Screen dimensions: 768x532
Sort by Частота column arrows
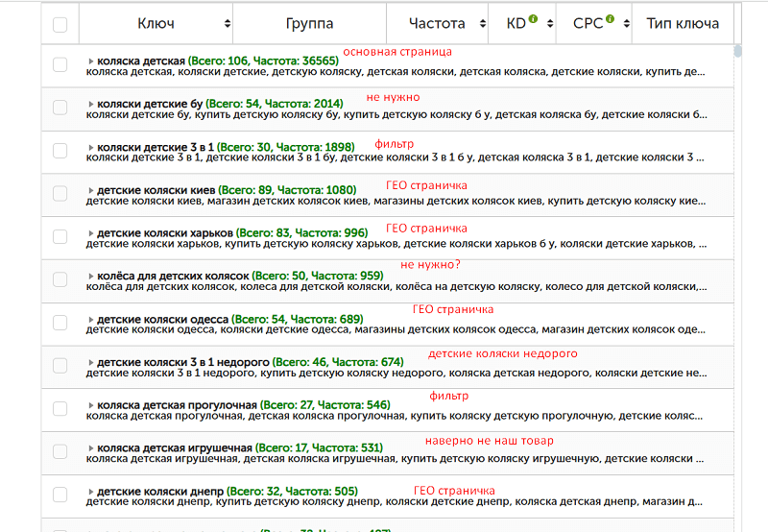(x=483, y=23)
